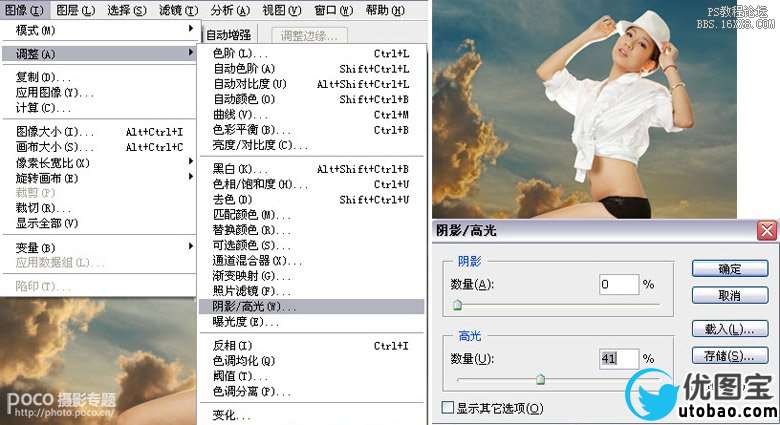Expand 旋转画布(E) submenu
Image resolution: width=780 pixels, height=425 pixels.
point(99,178)
